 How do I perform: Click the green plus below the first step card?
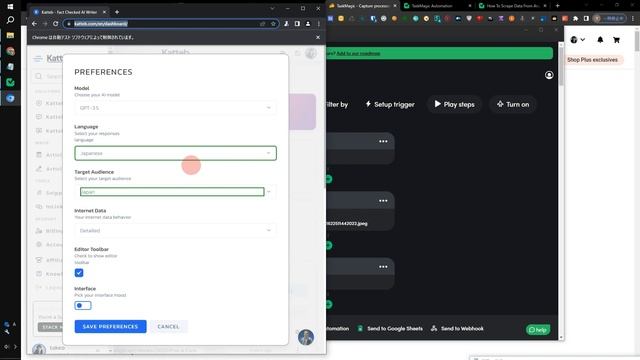(x=329, y=179)
